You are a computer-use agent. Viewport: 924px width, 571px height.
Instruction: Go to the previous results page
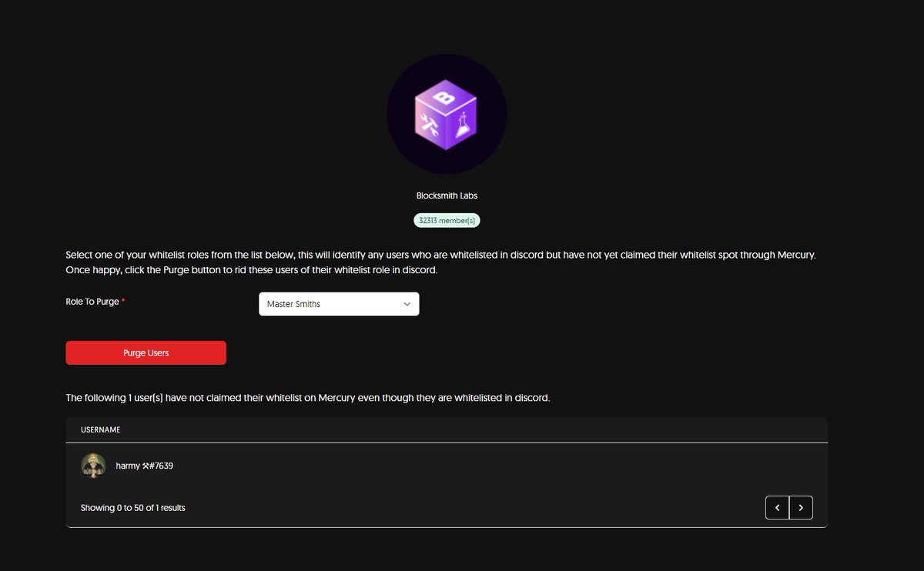[x=778, y=508]
